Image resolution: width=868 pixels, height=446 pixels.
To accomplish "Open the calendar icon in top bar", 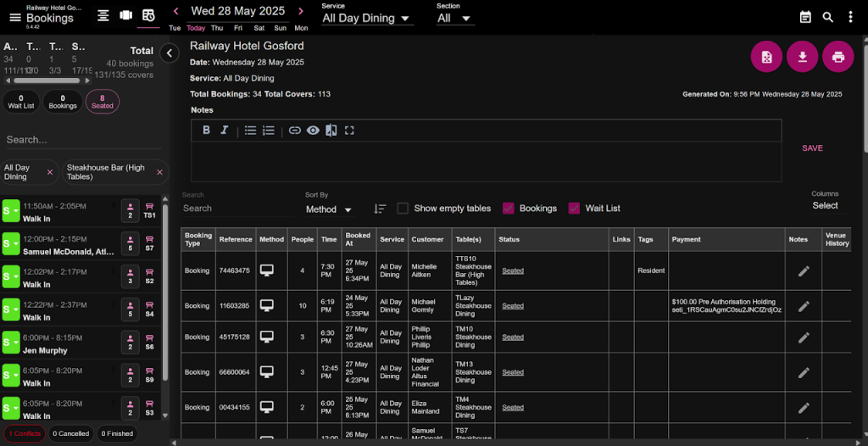I will click(x=805, y=17).
